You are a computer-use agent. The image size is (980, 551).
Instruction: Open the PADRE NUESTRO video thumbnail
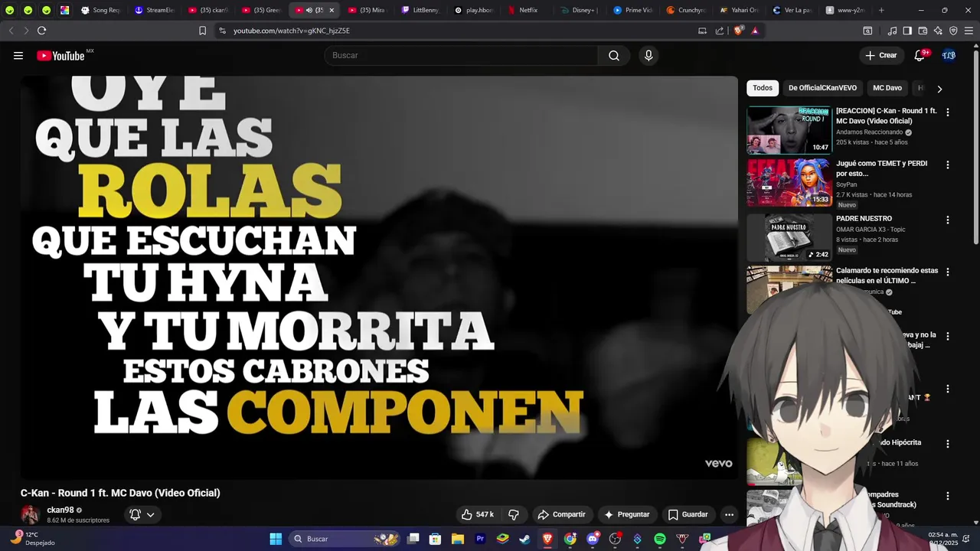789,237
